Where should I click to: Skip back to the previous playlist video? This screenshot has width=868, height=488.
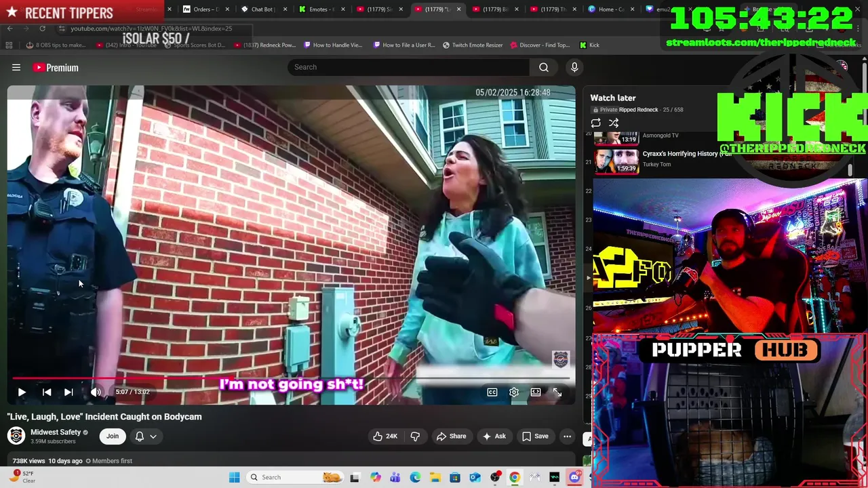click(47, 392)
